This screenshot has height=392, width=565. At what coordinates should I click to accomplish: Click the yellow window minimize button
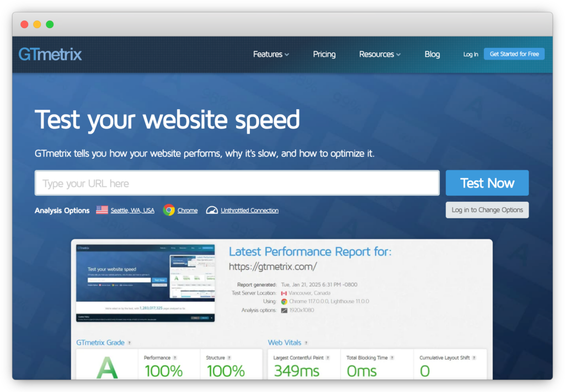[x=37, y=24]
